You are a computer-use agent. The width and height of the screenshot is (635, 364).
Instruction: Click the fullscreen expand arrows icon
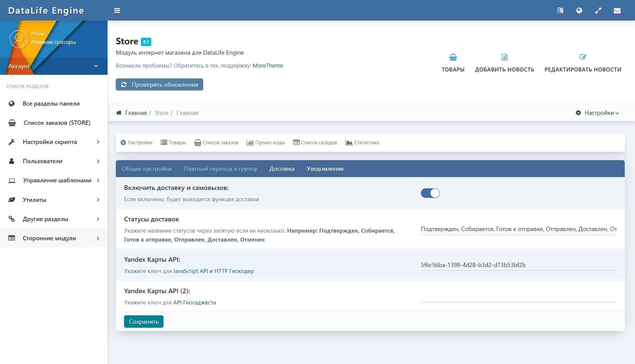point(598,11)
